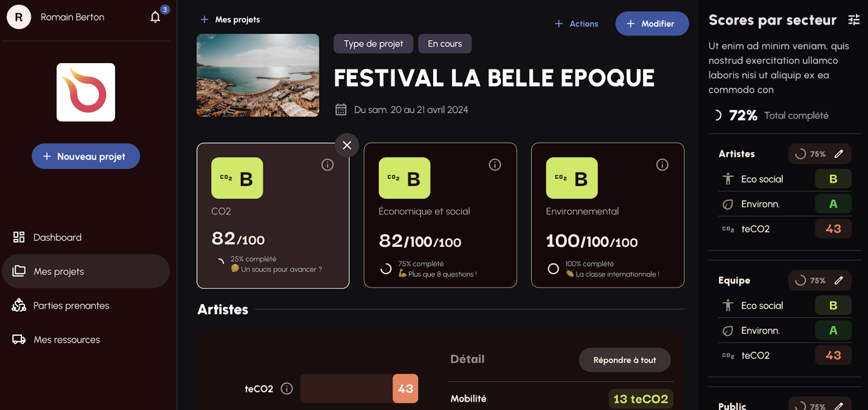Image resolution: width=868 pixels, height=410 pixels.
Task: Click the Modifier button
Action: 652,24
